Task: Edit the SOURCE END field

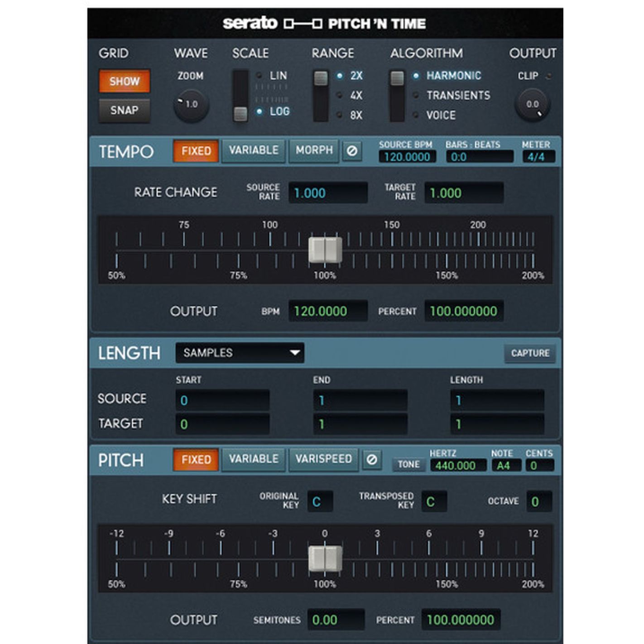Action: 360,400
